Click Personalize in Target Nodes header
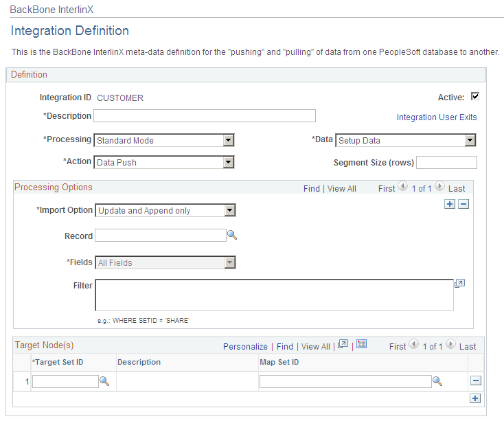Image resolution: width=504 pixels, height=421 pixels. pyautogui.click(x=245, y=346)
